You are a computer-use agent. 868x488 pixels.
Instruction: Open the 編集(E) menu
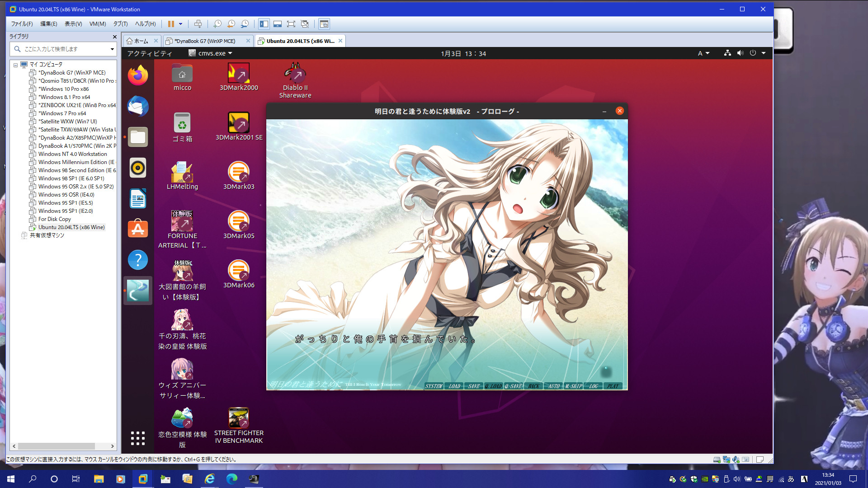49,24
